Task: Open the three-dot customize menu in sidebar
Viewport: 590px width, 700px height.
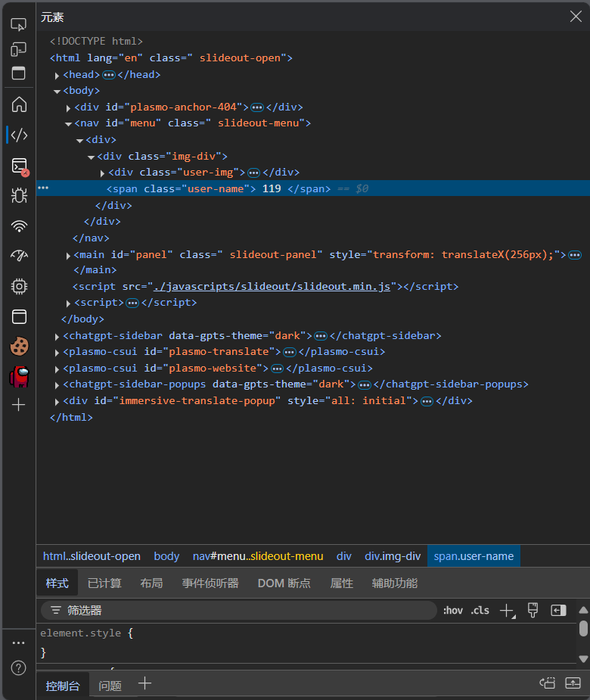Action: tap(18, 642)
